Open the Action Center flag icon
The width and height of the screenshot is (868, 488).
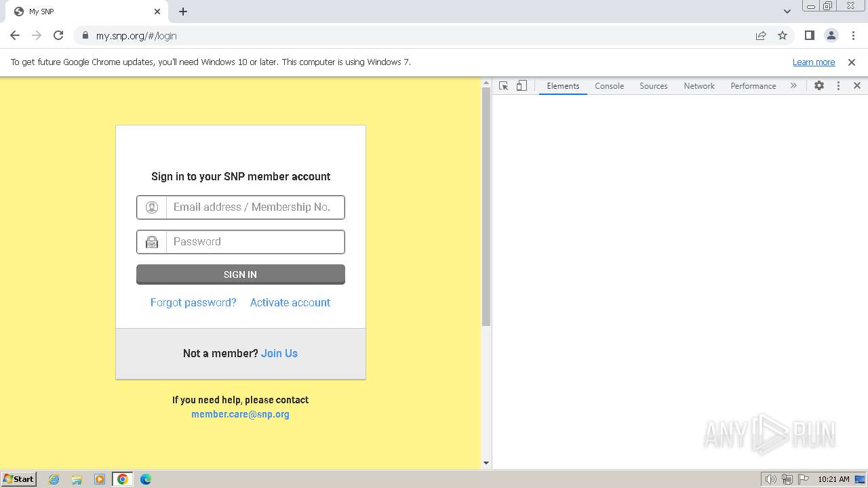804,479
